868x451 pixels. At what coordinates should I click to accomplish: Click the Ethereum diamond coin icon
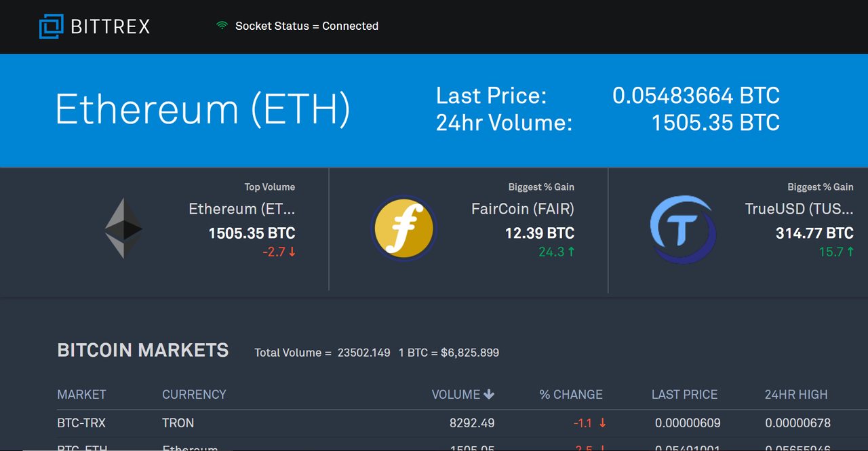tap(124, 228)
